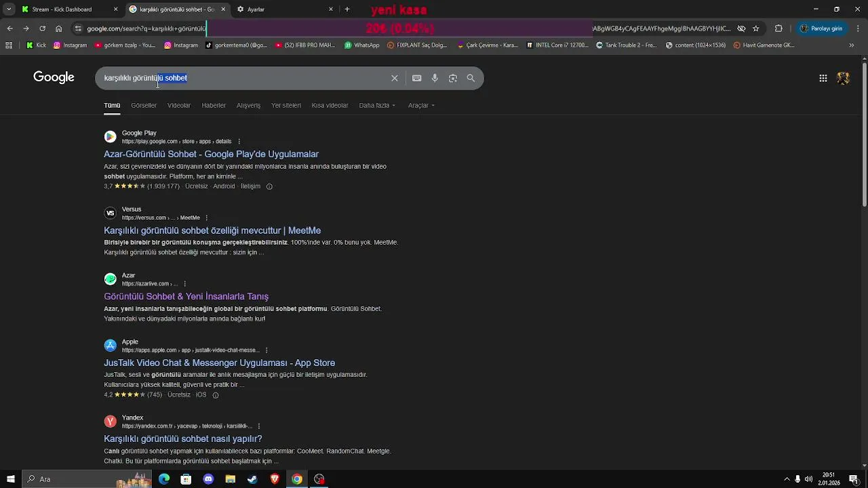Open the Google account avatar
Image resolution: width=868 pixels, height=488 pixels.
tap(844, 78)
